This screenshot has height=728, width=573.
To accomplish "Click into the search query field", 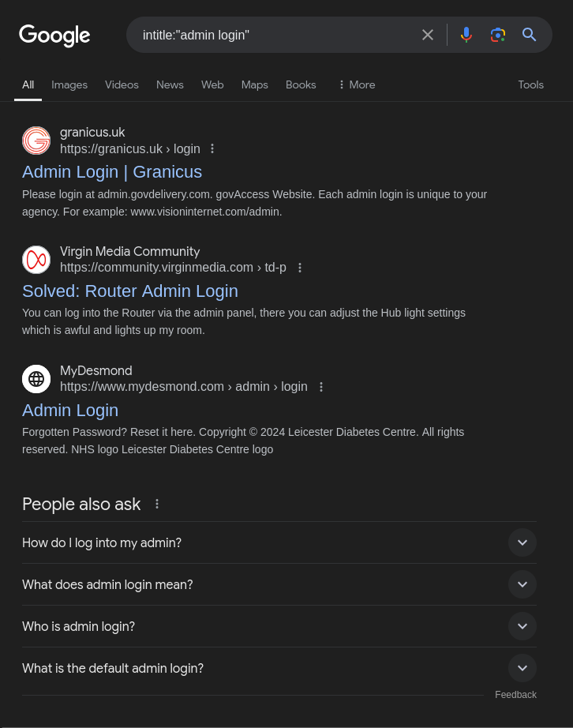I will click(x=276, y=35).
